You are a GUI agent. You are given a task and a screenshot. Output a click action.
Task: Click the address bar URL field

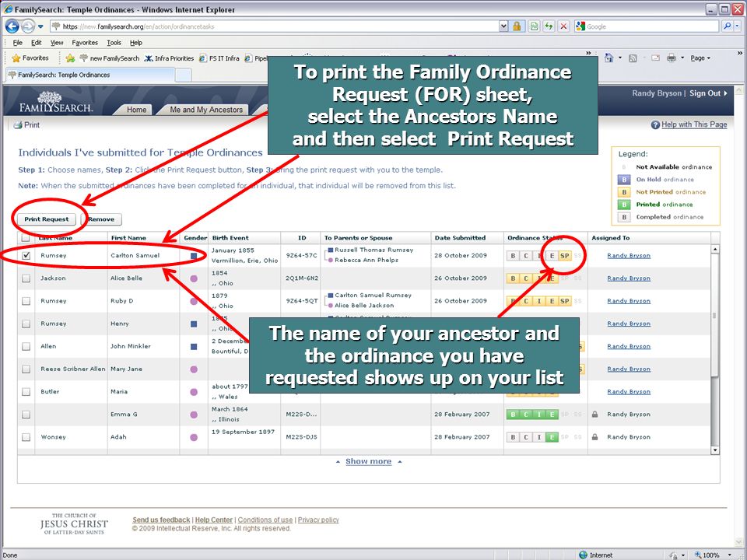coord(274,26)
